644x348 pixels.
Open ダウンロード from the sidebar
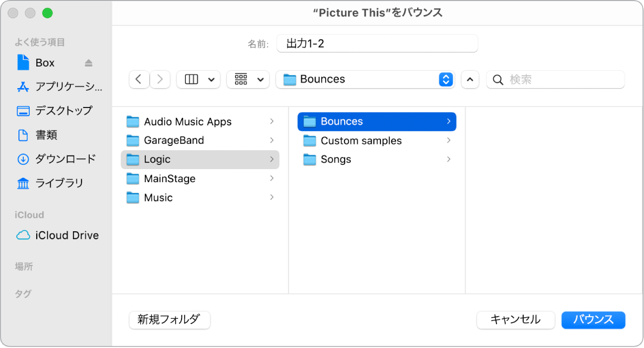coord(57,159)
